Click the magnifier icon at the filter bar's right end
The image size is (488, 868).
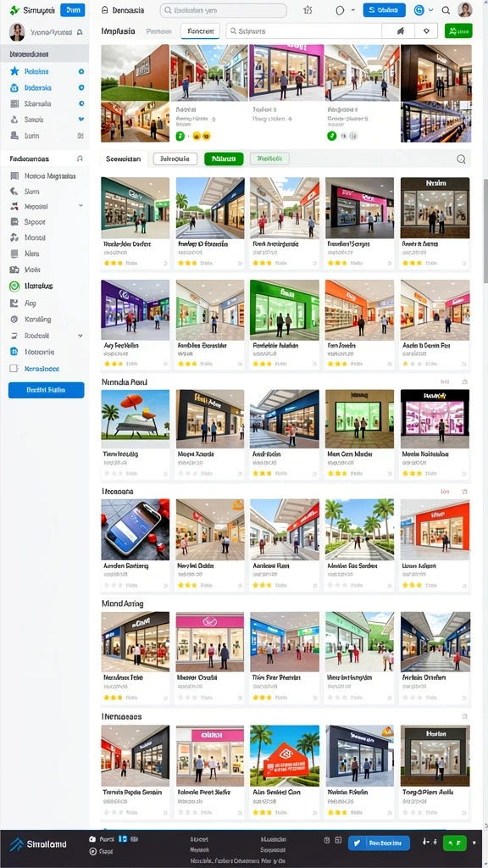pos(461,159)
